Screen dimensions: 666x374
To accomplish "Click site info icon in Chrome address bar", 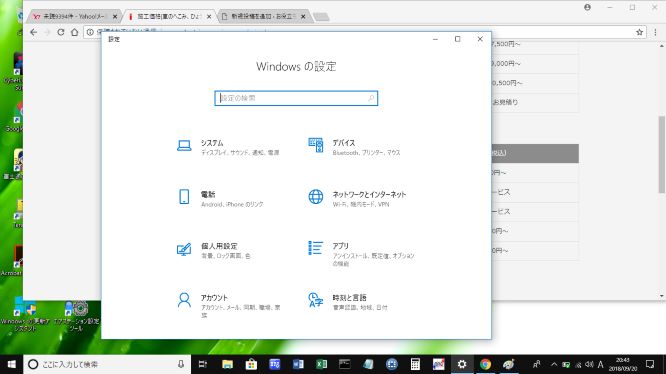I will coord(90,32).
